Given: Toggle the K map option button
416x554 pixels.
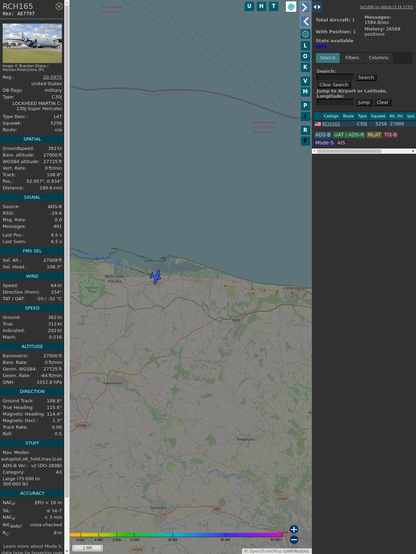Looking at the screenshot, I should tap(305, 67).
